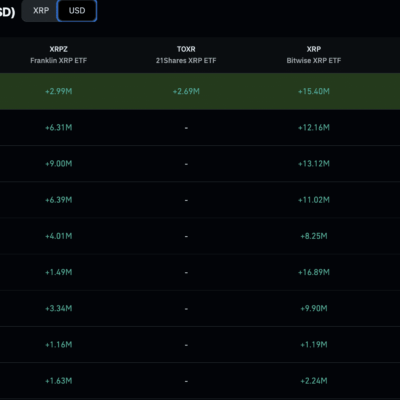Screen dimensions: 400x400
Task: Click the +1.16M value
Action: (x=59, y=345)
